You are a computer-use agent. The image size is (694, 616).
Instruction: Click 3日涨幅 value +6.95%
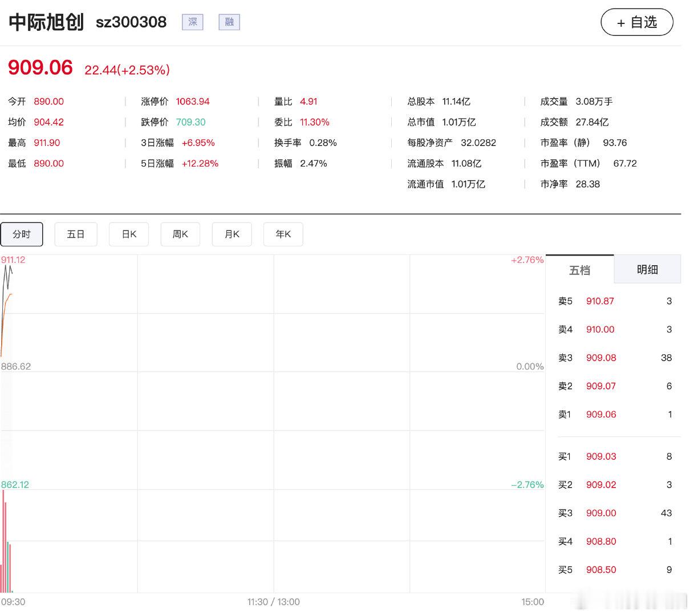198,143
